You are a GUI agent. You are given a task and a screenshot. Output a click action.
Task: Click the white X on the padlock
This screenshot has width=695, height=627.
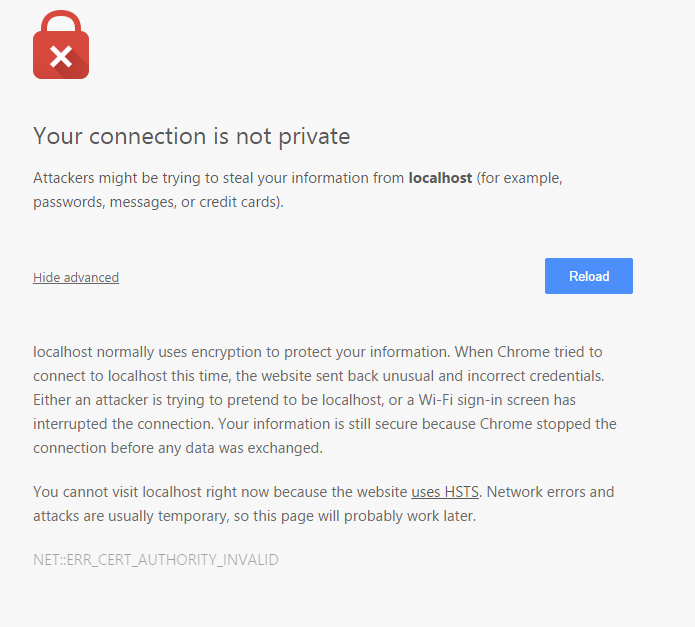(61, 55)
